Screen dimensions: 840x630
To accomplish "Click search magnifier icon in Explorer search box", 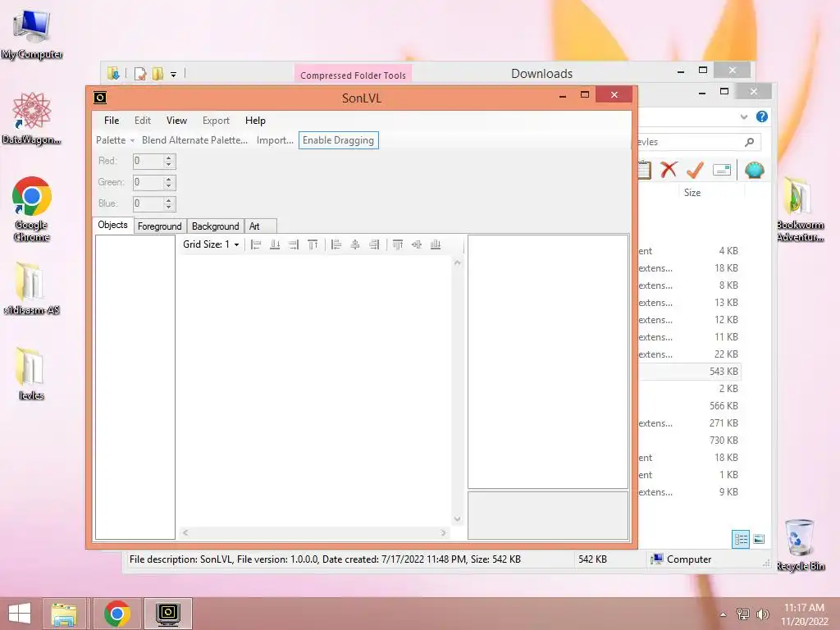I will (749, 142).
